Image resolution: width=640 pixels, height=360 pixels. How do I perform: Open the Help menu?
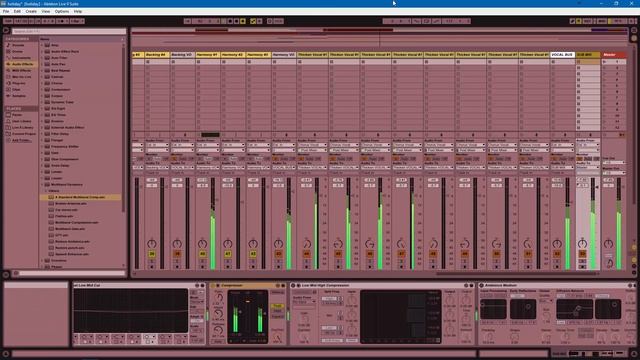coord(78,11)
